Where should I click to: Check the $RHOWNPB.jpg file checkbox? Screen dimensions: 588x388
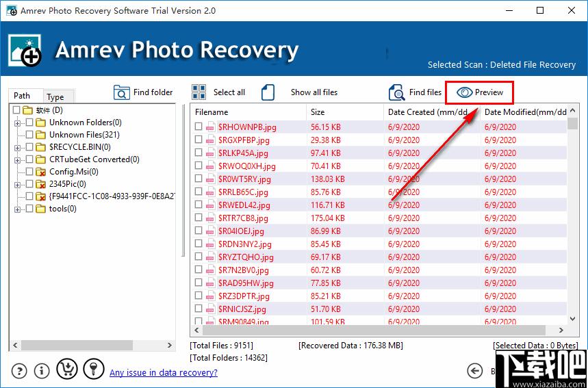(x=199, y=127)
